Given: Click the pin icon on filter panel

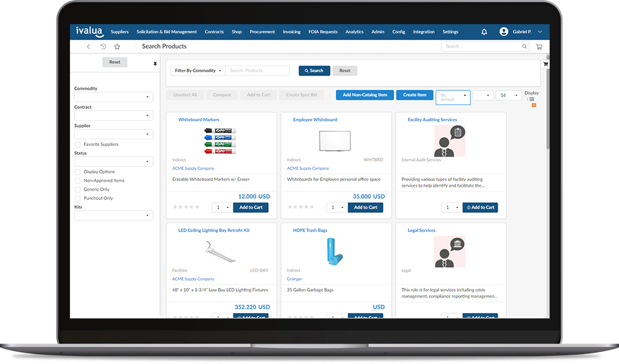Looking at the screenshot, I should (155, 64).
